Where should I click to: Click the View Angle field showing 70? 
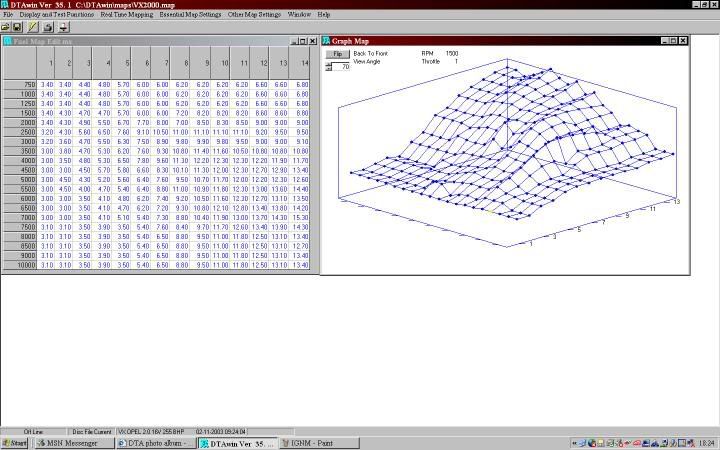(341, 67)
